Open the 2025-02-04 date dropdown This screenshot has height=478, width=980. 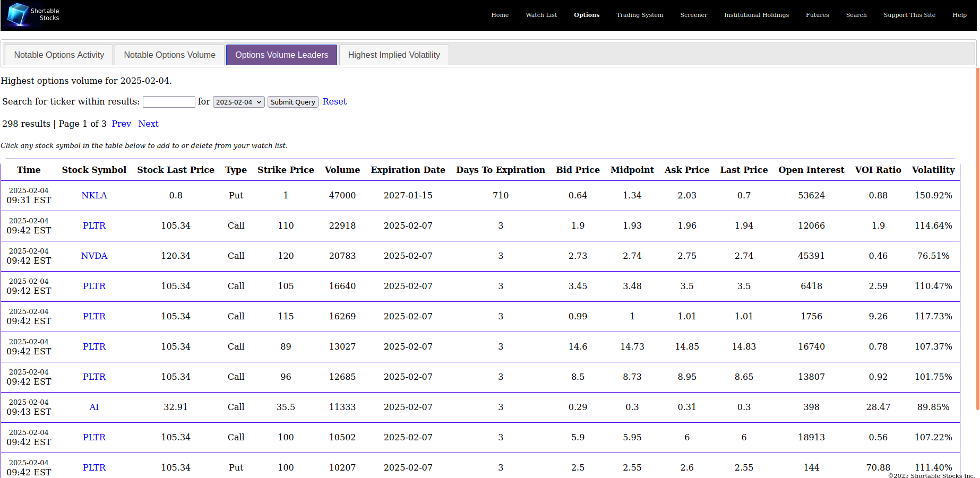click(x=238, y=102)
